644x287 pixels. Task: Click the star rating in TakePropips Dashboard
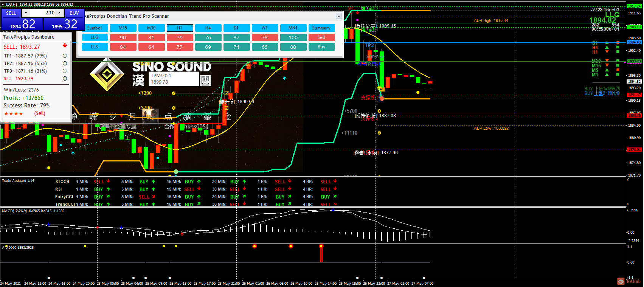(14, 113)
